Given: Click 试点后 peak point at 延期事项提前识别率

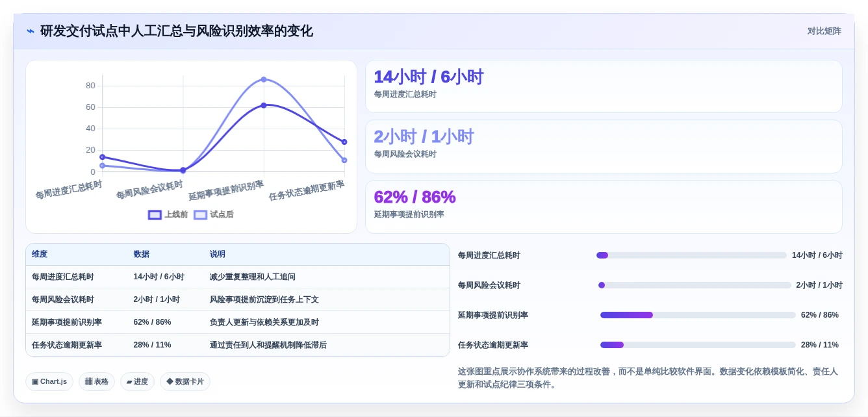Looking at the screenshot, I should pyautogui.click(x=264, y=79).
